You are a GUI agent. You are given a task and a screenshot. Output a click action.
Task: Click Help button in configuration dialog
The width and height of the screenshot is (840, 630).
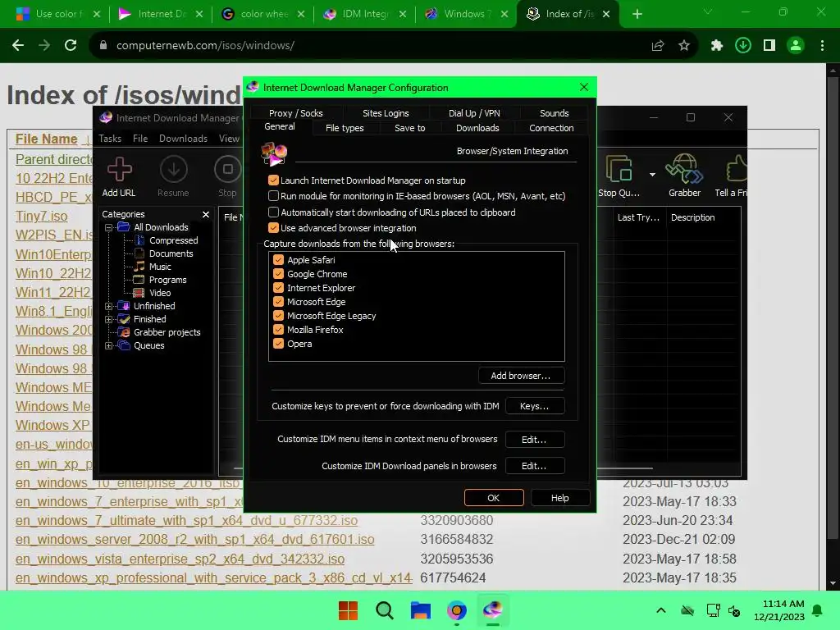click(x=559, y=498)
